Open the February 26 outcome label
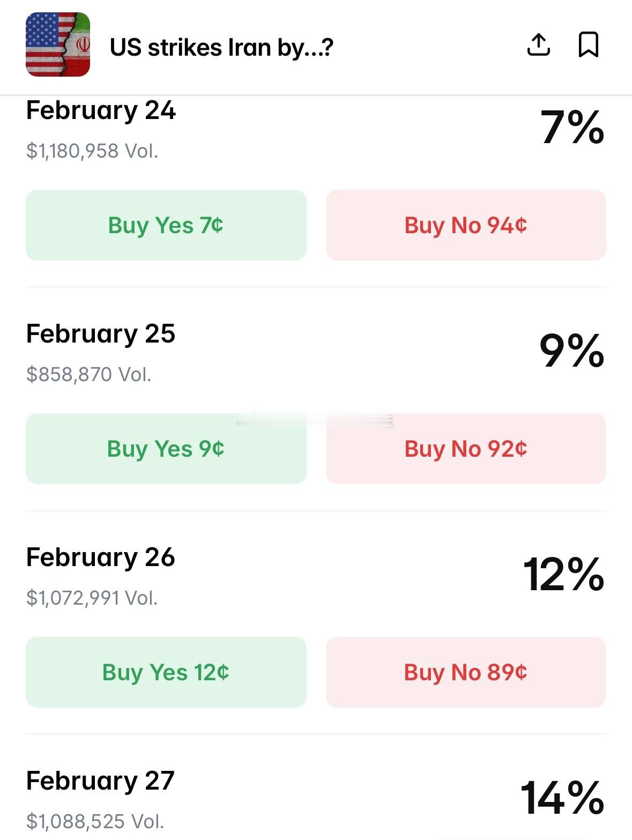632x840 pixels. [101, 557]
